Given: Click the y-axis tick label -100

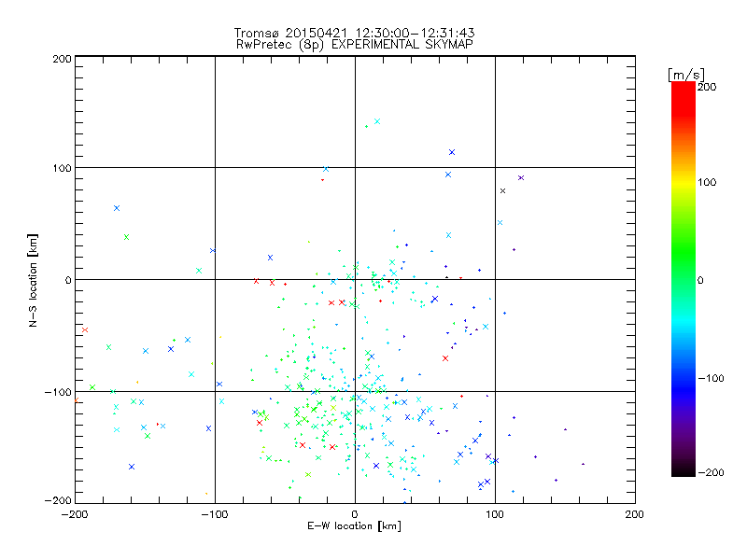Looking at the screenshot, I should click(58, 392).
